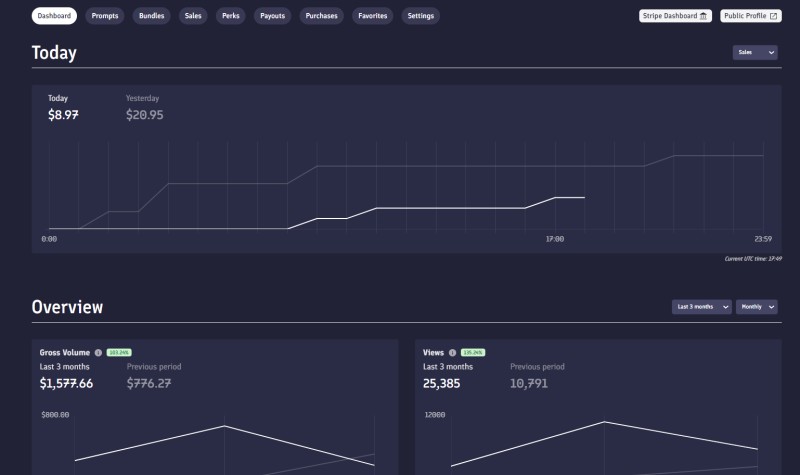The height and width of the screenshot is (475, 800).
Task: Click the $776.27 previous period value
Action: (149, 383)
